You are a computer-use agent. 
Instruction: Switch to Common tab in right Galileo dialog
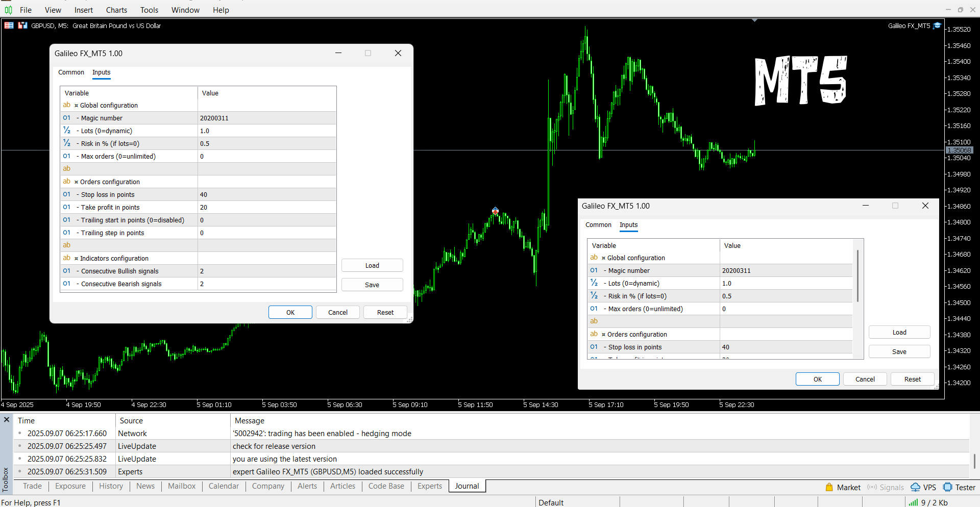(x=598, y=225)
